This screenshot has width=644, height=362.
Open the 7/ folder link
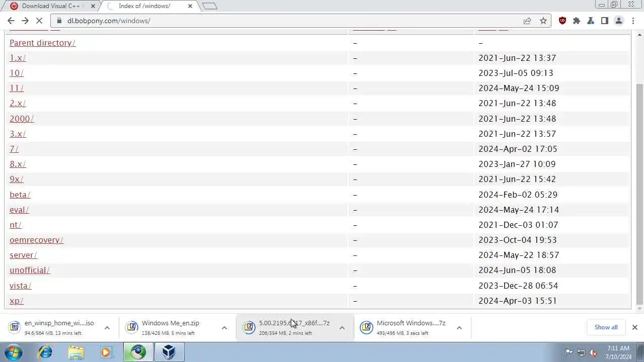[14, 149]
